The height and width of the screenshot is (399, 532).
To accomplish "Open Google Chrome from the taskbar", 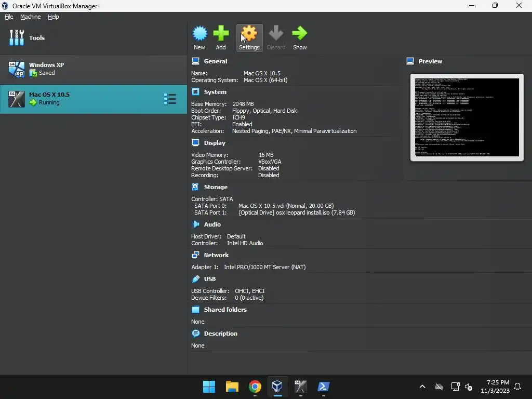I will pyautogui.click(x=255, y=387).
